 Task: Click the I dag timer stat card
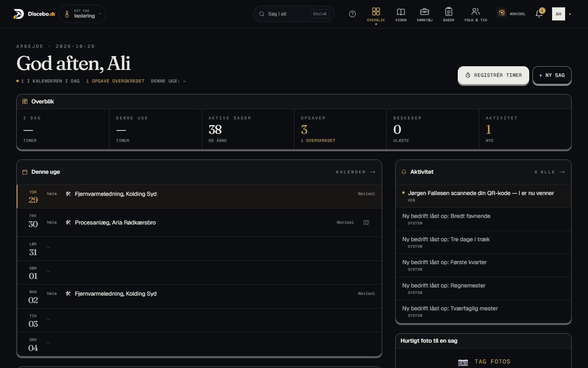[x=63, y=129]
